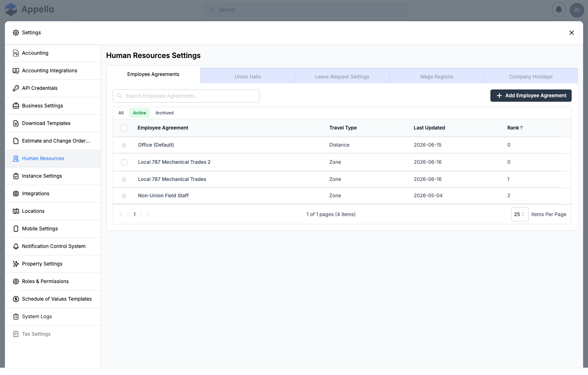Close the Settings dialog
Viewport: 588px width, 375px height.
[572, 33]
